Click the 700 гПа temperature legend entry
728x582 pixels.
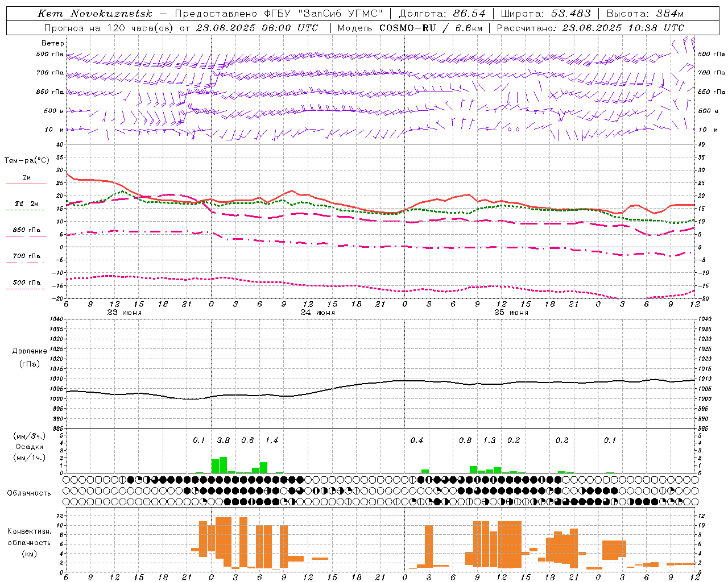pyautogui.click(x=27, y=256)
